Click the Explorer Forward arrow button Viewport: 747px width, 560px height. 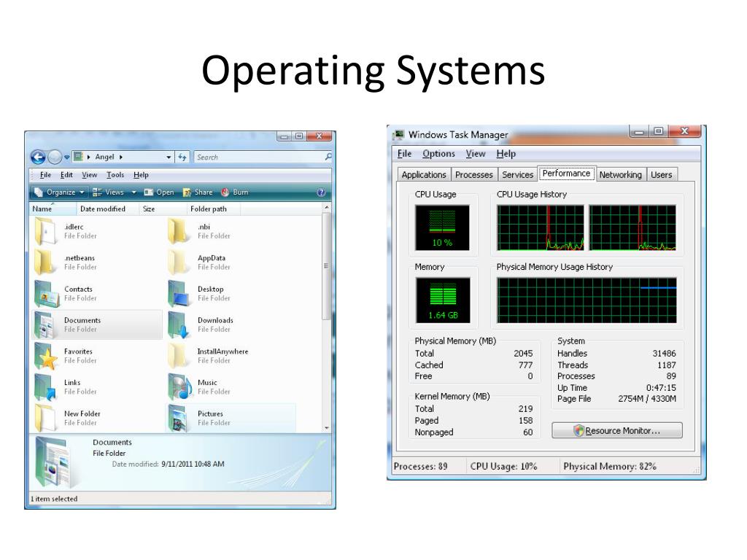[55, 157]
